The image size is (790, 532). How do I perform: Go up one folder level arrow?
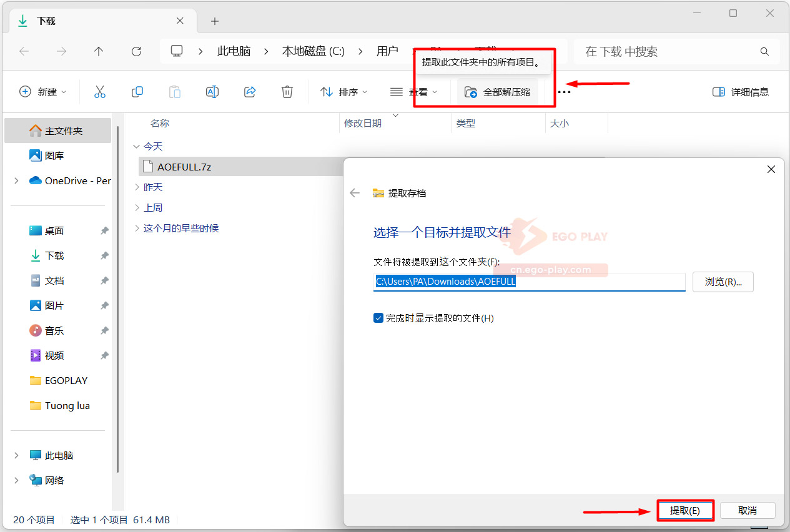99,51
